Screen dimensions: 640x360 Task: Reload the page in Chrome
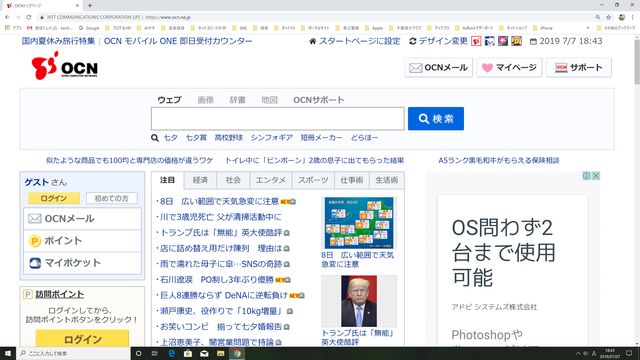point(29,17)
